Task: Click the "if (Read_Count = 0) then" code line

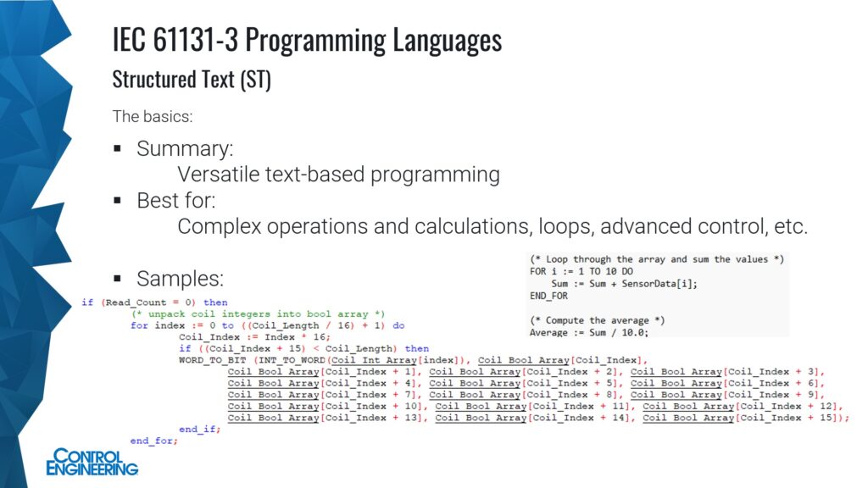Action: (154, 302)
